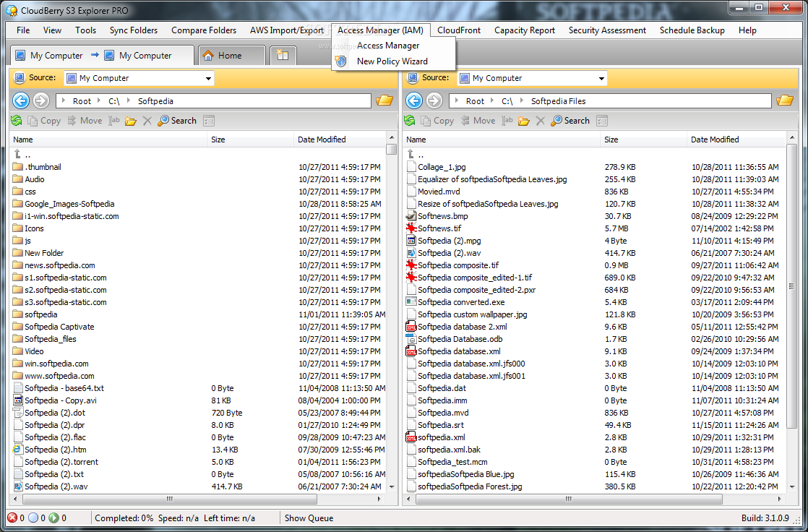Click Delete X icon in left pane
The height and width of the screenshot is (532, 808).
coord(147,121)
